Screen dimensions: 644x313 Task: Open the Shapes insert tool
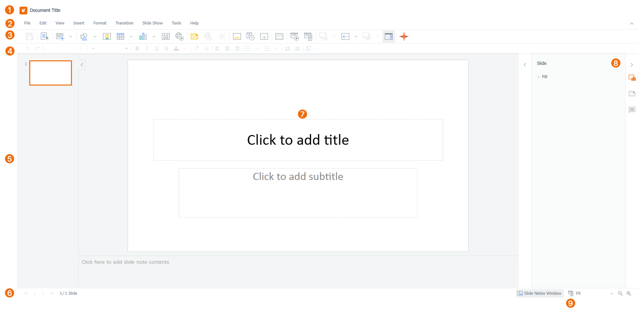84,36
